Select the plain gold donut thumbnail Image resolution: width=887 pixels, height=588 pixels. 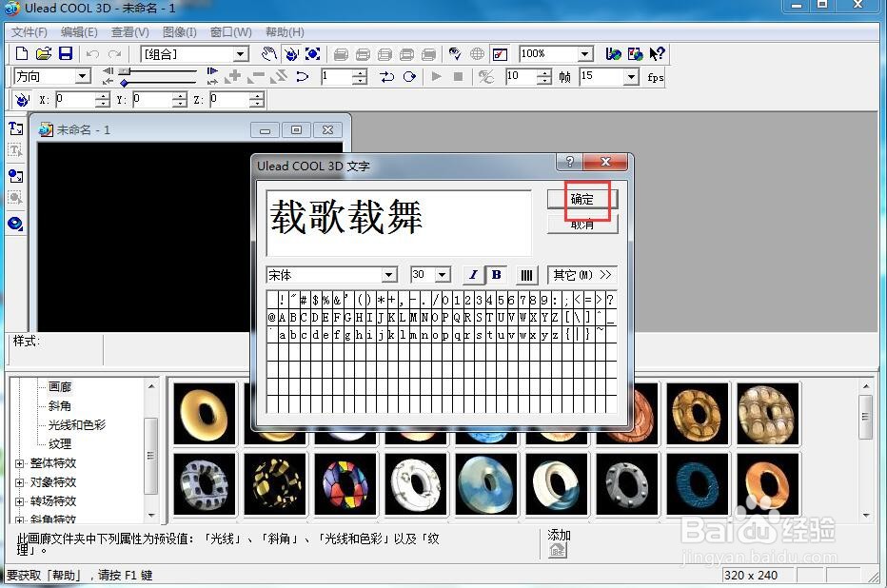pyautogui.click(x=205, y=414)
